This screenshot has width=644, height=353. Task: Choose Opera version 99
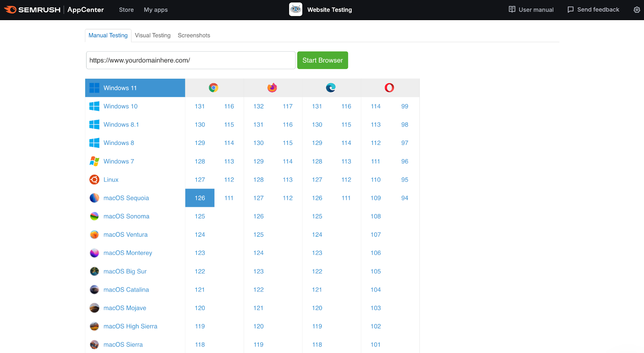coord(405,106)
